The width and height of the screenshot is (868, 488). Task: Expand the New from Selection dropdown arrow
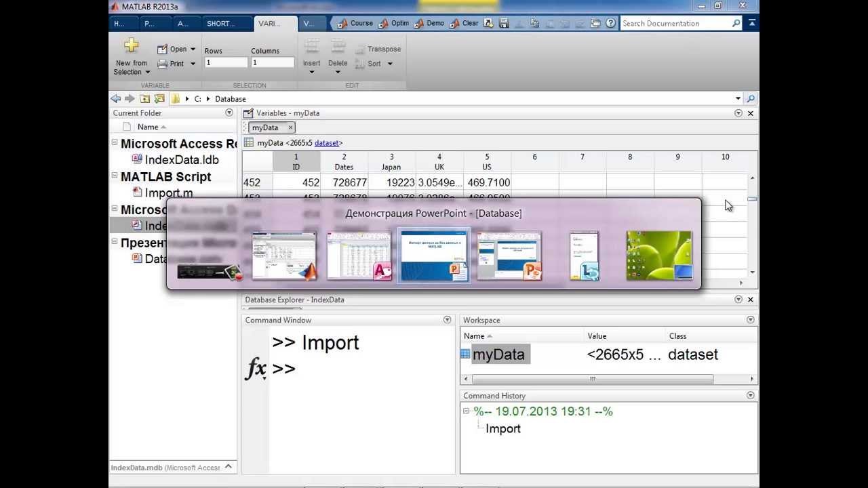click(147, 73)
